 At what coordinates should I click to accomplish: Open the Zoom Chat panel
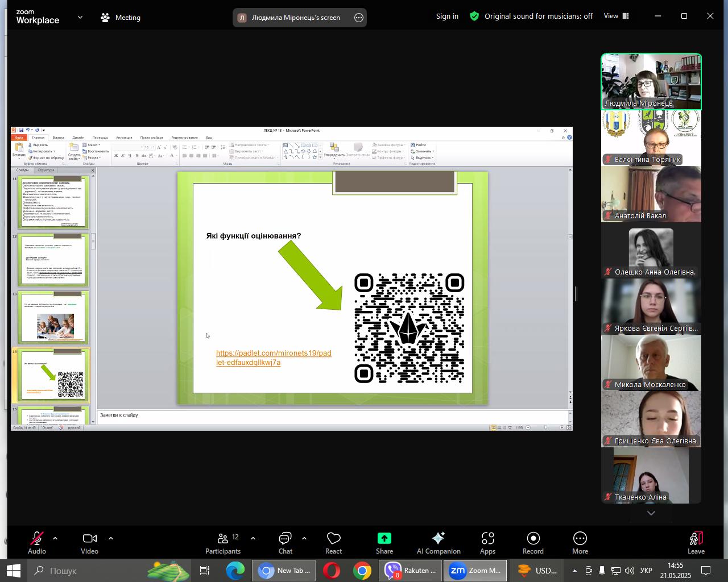[285, 538]
